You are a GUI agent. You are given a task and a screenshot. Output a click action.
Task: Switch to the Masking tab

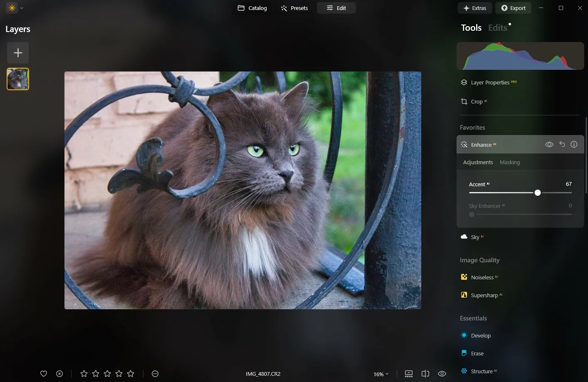point(509,162)
